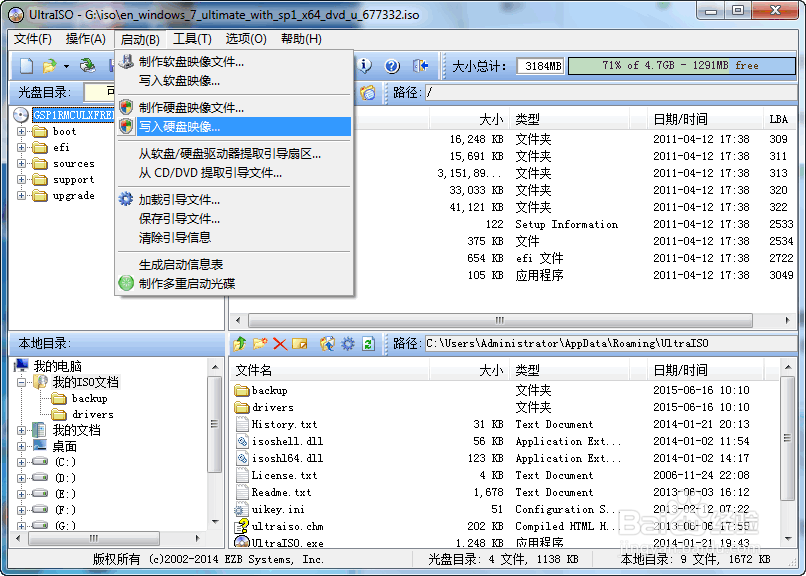Click the blue gear icon in local toolbar
This screenshot has height=576, width=806.
click(348, 343)
